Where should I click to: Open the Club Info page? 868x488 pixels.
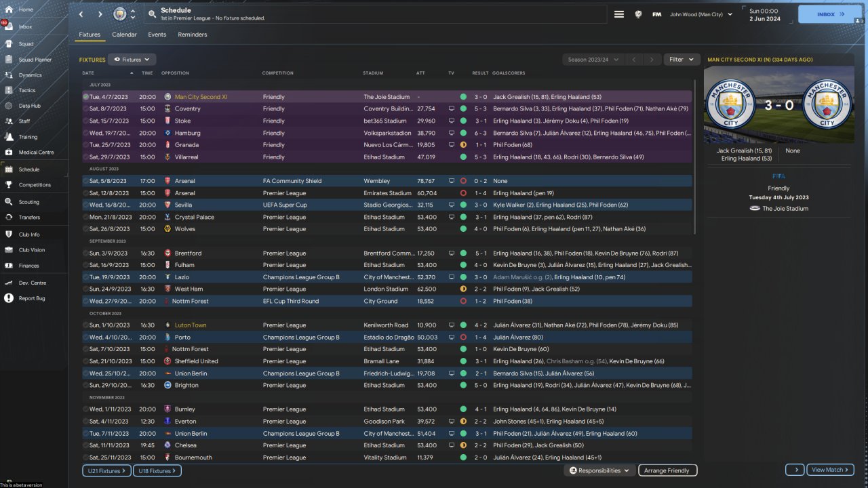[x=29, y=235]
